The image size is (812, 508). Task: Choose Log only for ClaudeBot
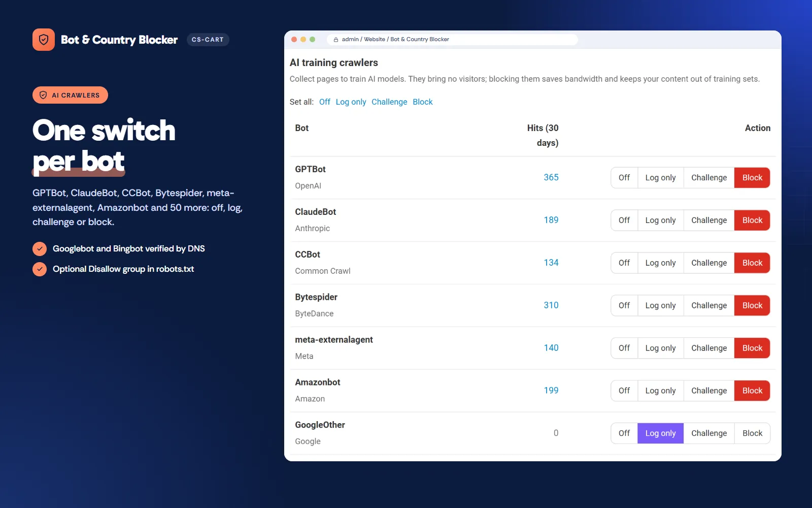tap(661, 220)
